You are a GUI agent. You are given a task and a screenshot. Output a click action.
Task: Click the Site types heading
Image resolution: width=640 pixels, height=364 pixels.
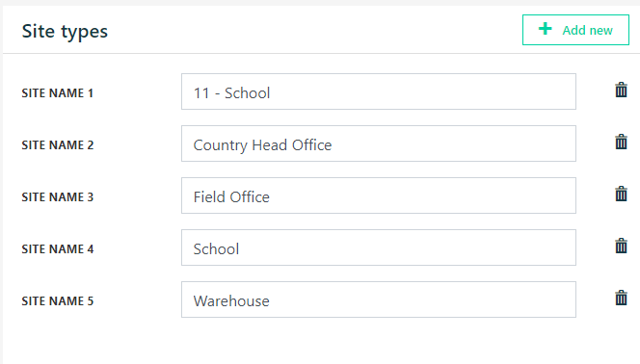pyautogui.click(x=65, y=32)
